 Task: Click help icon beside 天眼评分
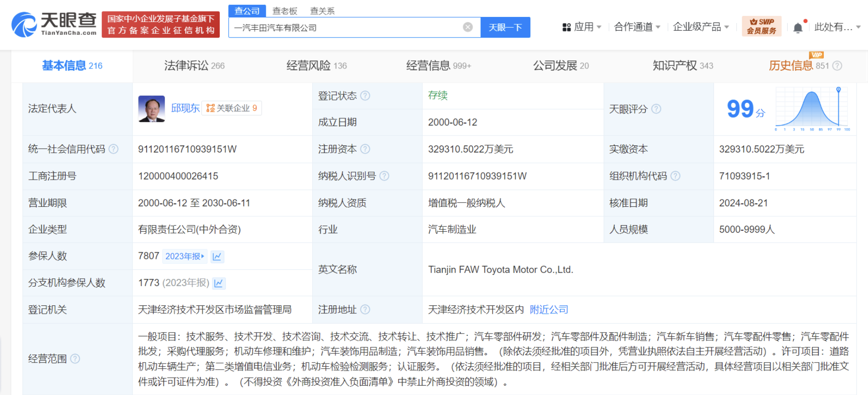coord(656,109)
